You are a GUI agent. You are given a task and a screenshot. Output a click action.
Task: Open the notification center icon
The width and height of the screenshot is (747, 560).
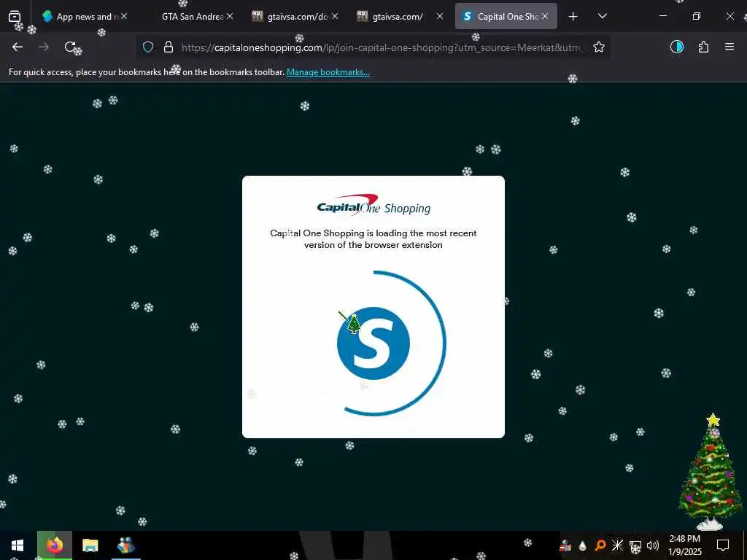[723, 545]
